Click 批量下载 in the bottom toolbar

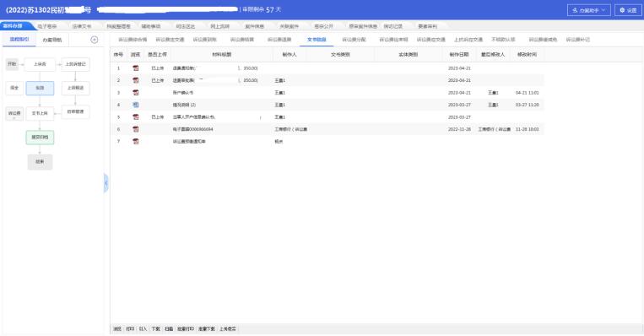click(207, 329)
